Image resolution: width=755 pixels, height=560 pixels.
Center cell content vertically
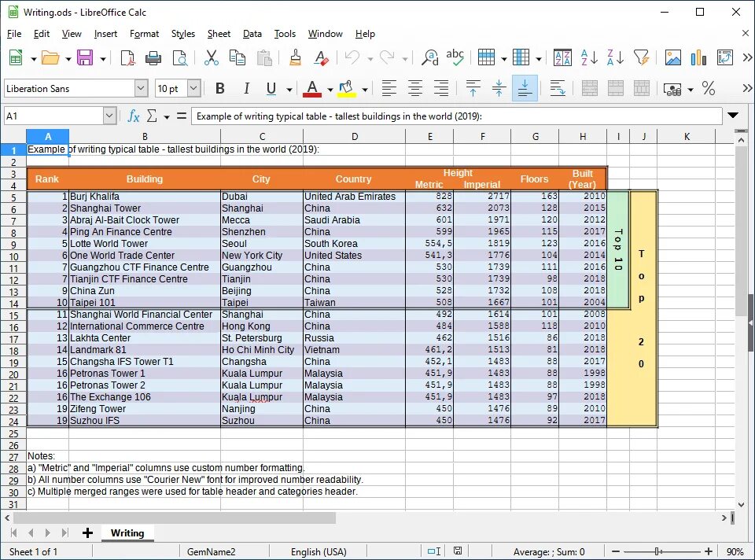pos(499,89)
